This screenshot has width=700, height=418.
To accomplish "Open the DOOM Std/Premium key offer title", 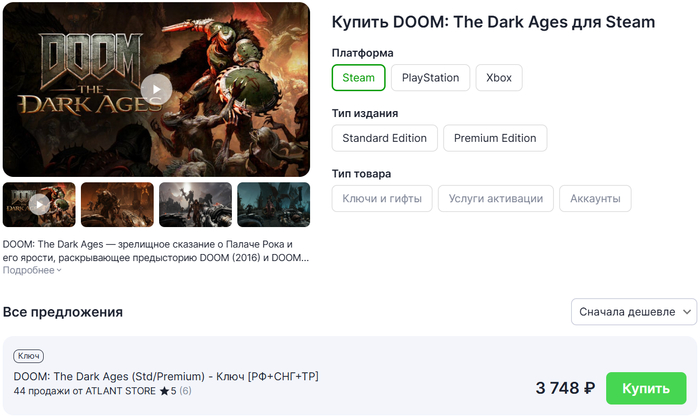I will (x=166, y=376).
